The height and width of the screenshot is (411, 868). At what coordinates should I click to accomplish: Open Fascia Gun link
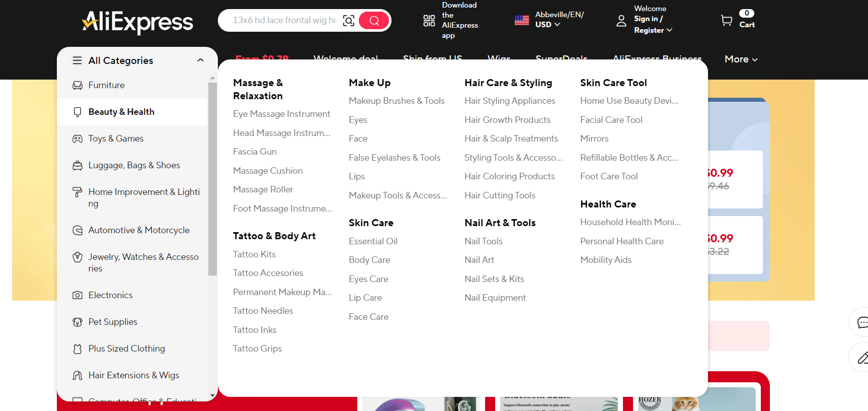pyautogui.click(x=255, y=152)
